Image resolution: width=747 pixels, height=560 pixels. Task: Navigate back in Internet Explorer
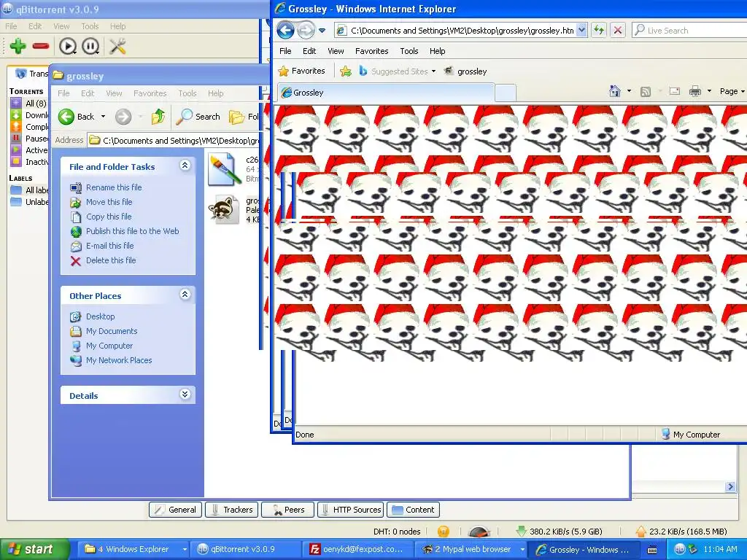pos(285,31)
